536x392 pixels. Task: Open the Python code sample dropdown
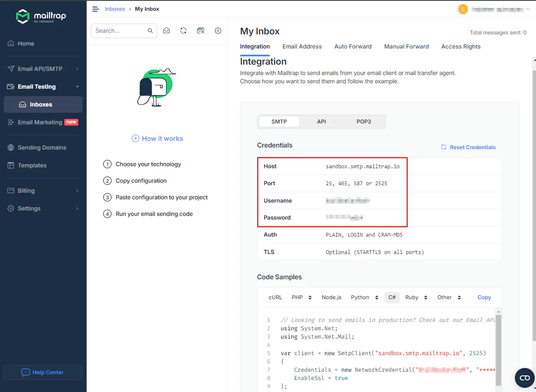click(x=365, y=298)
